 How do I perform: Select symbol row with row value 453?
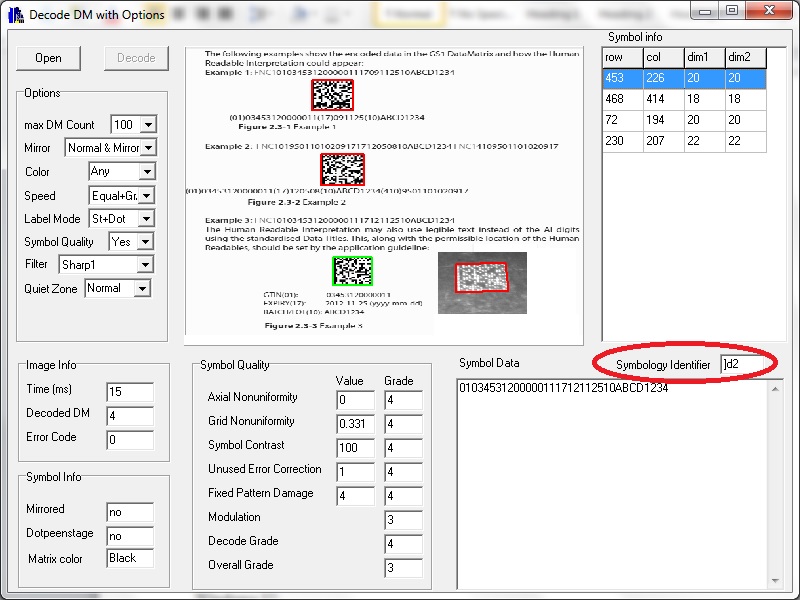(684, 78)
